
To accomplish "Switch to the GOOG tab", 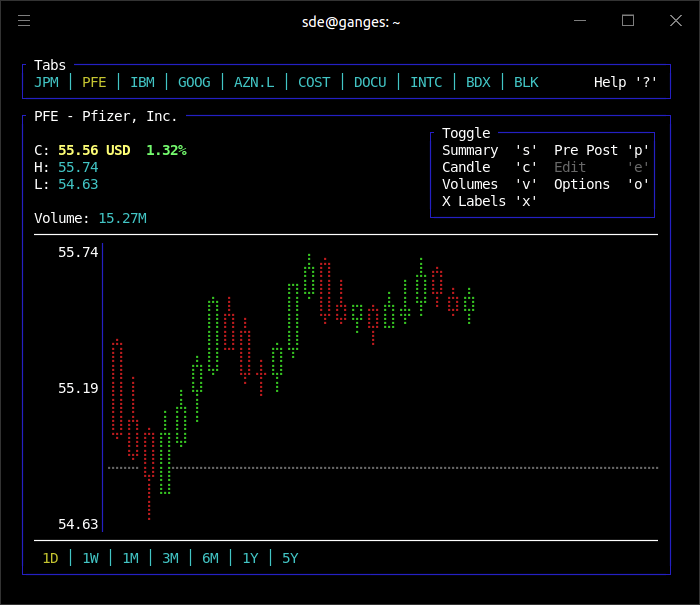I will [x=194, y=83].
